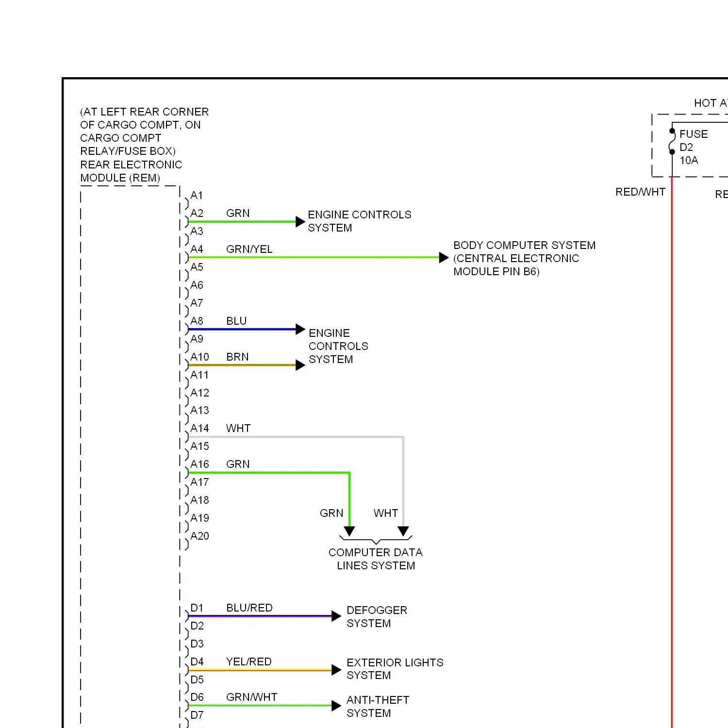Click the arrowhead ending the GRN/YEL wire
Viewport: 728px width, 728px height.
[x=444, y=258]
